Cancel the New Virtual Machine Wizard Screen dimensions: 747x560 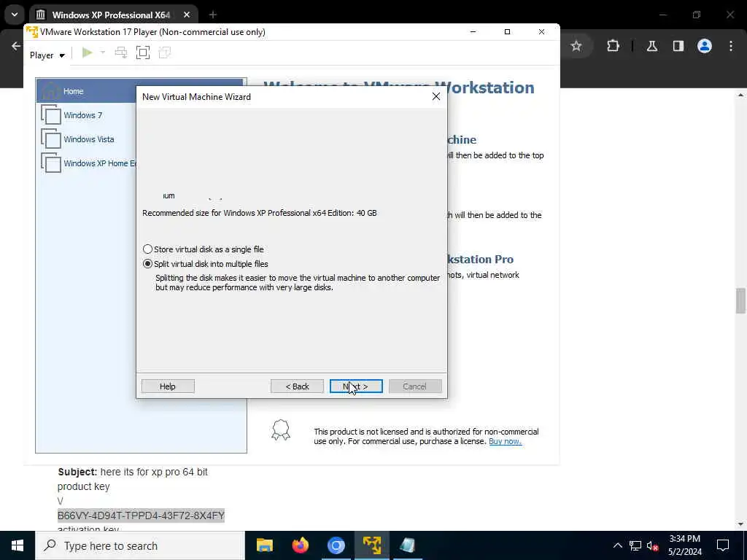[x=415, y=386]
